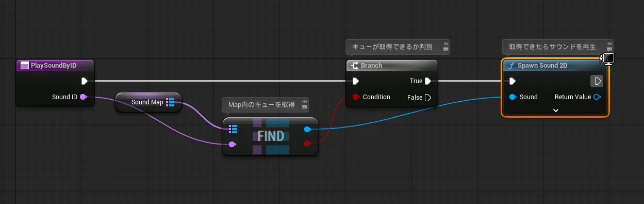Click the Sound ID output pin
The width and height of the screenshot is (644, 204).
[x=84, y=97]
